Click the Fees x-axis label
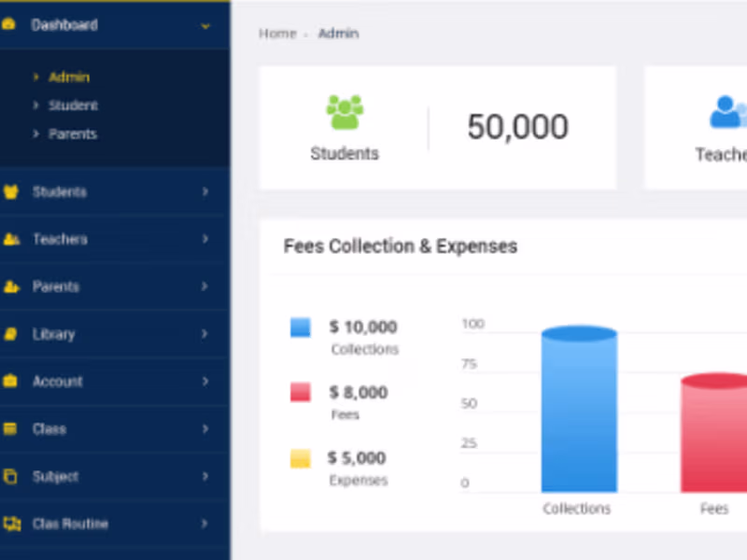The width and height of the screenshot is (747, 560). coord(714,509)
